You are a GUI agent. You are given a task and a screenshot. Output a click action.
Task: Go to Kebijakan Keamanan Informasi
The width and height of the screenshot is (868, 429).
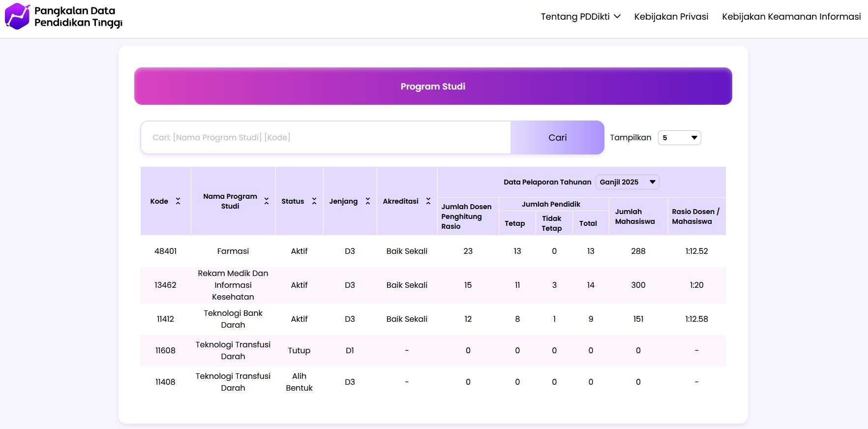[x=791, y=17]
